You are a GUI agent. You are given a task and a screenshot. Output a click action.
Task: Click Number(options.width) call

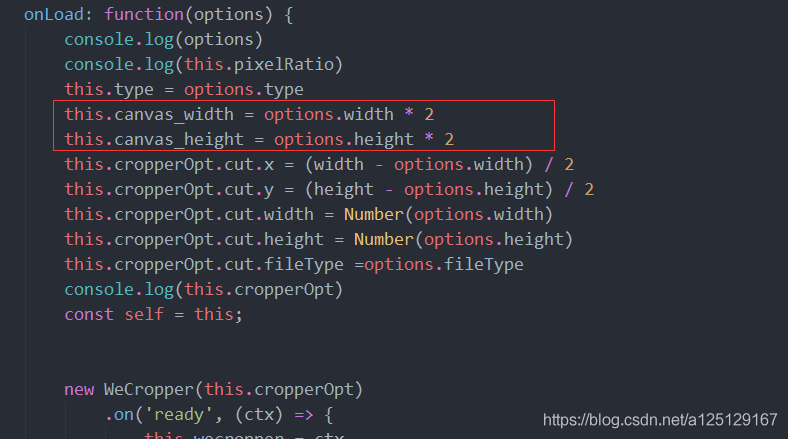448,215
